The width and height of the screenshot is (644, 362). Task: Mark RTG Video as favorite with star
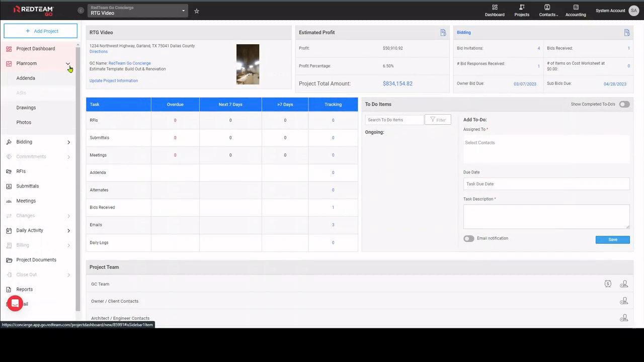point(197,11)
